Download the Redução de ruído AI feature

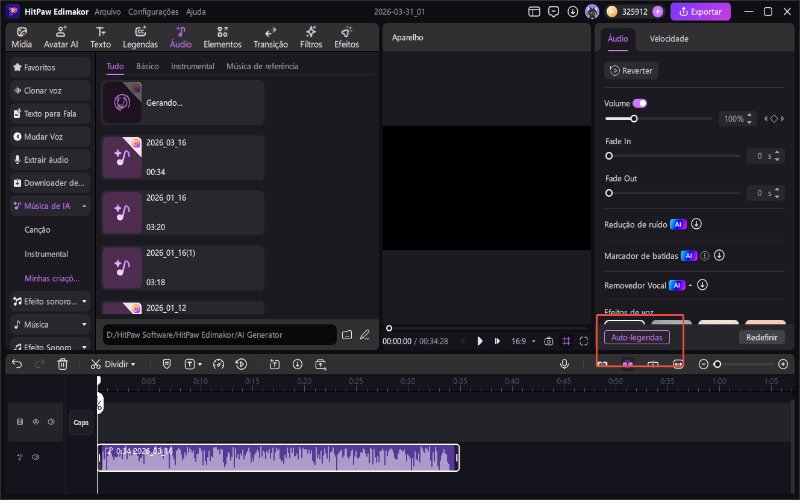[x=697, y=225]
